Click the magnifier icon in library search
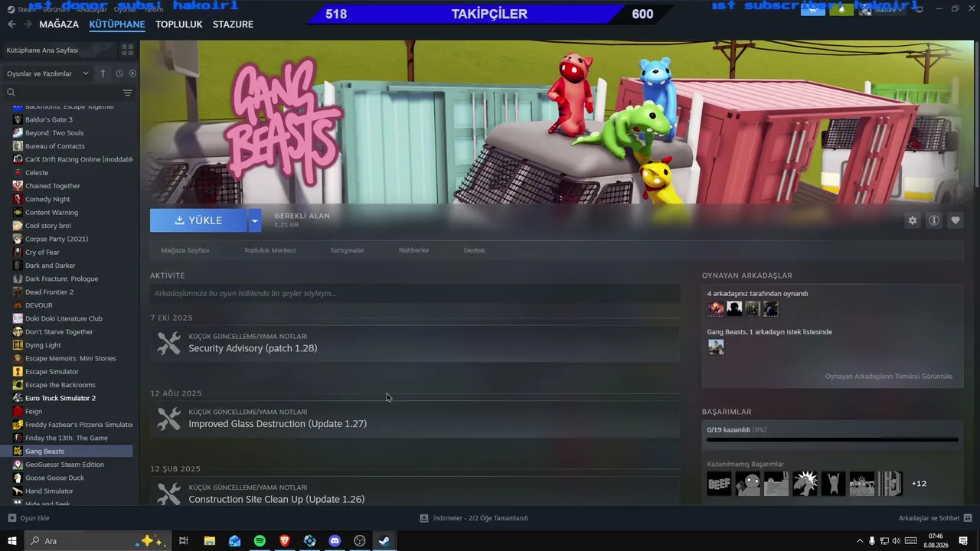Viewport: 980px width, 551px height. point(11,93)
